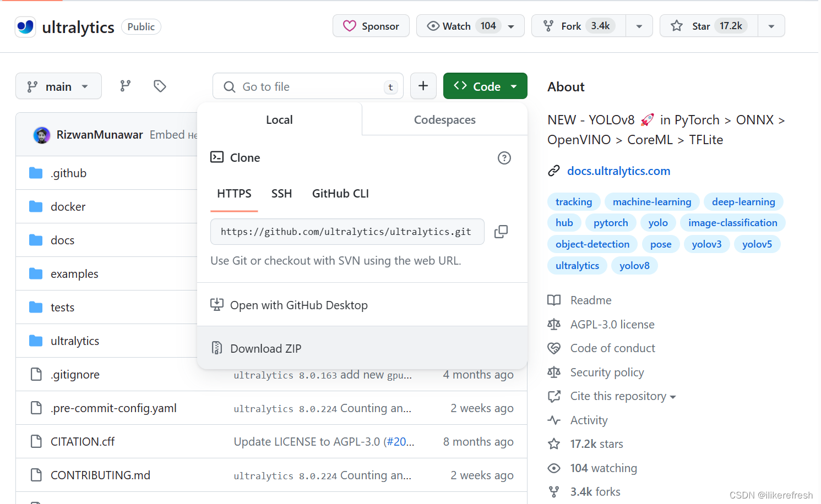Click the Go to file search field

tap(308, 86)
